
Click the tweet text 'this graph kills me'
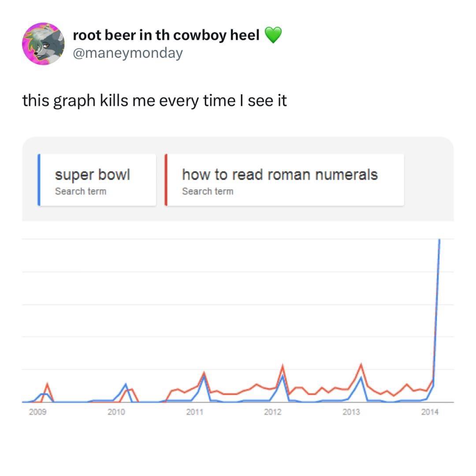(x=154, y=100)
